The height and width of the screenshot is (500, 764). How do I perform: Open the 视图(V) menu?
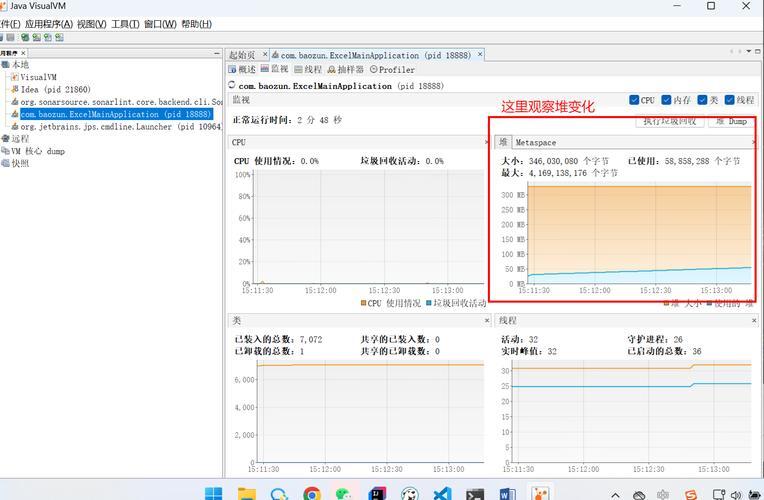(92, 24)
